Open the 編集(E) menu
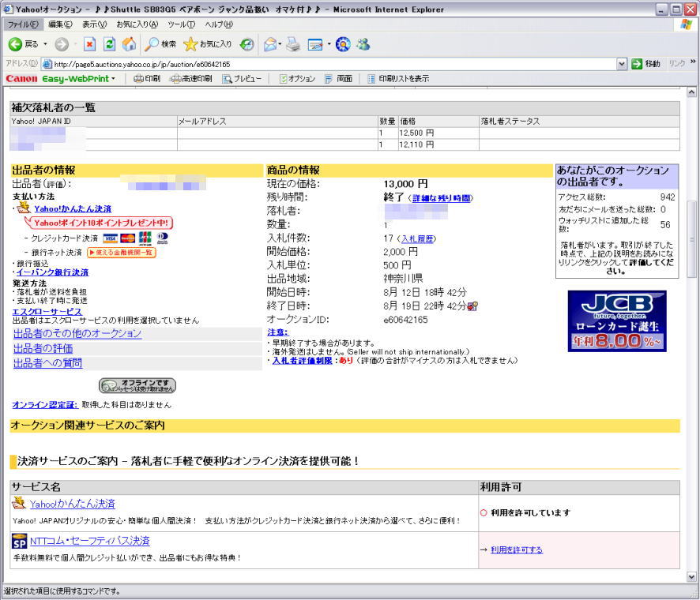700x600 pixels. click(60, 24)
